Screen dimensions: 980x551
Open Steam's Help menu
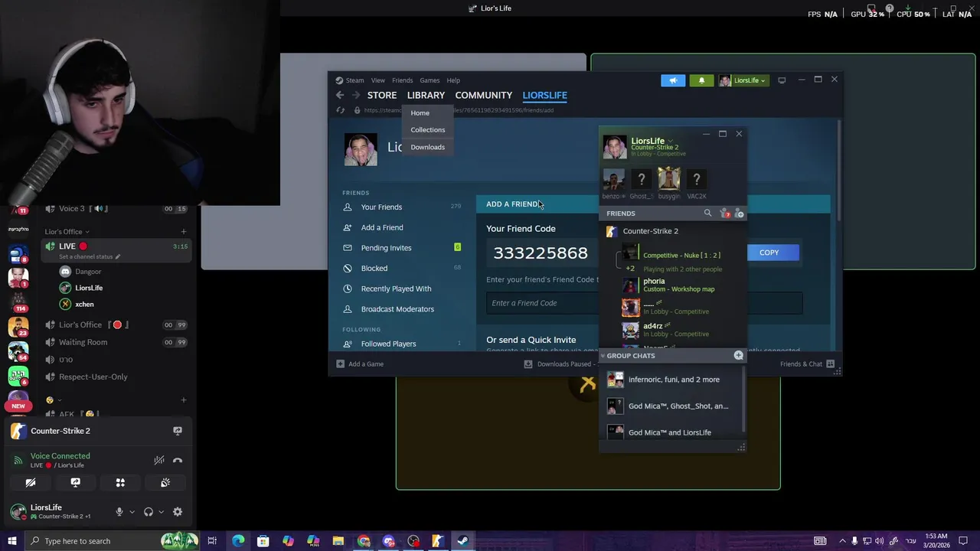[453, 80]
